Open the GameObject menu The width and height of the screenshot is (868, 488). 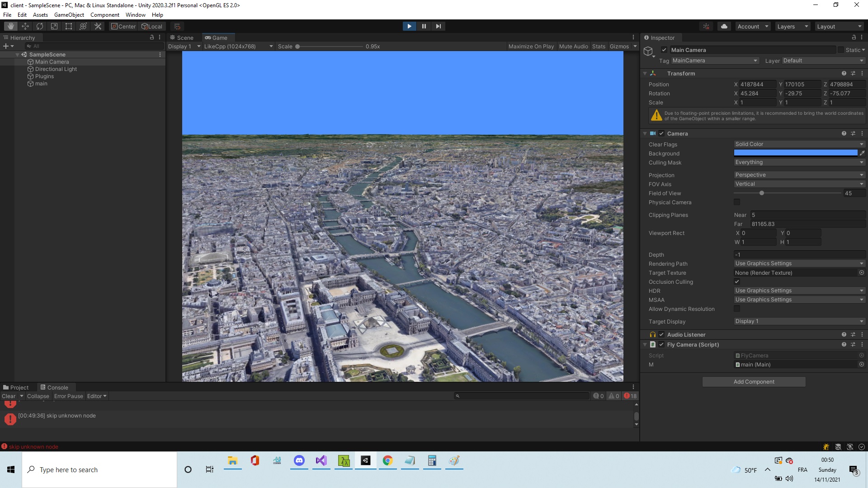click(x=69, y=14)
